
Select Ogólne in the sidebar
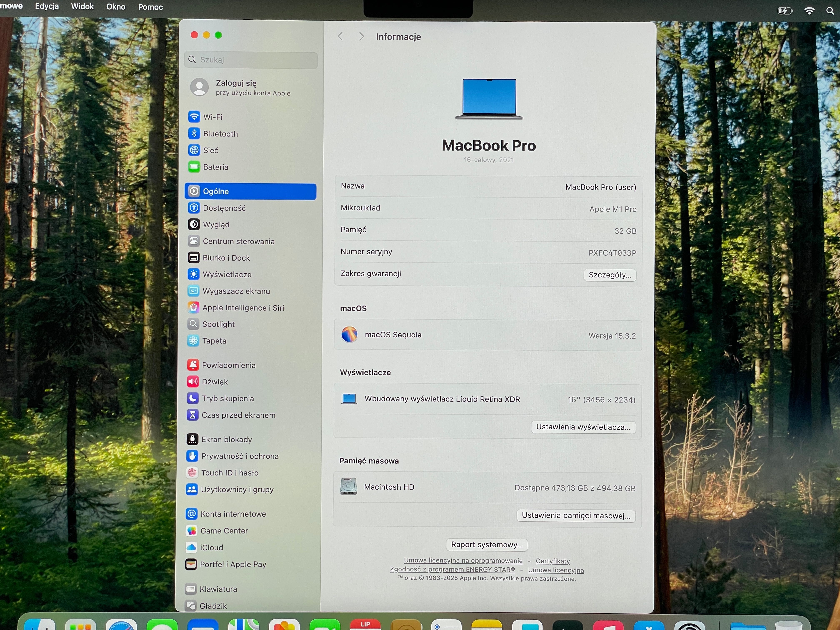click(x=250, y=191)
